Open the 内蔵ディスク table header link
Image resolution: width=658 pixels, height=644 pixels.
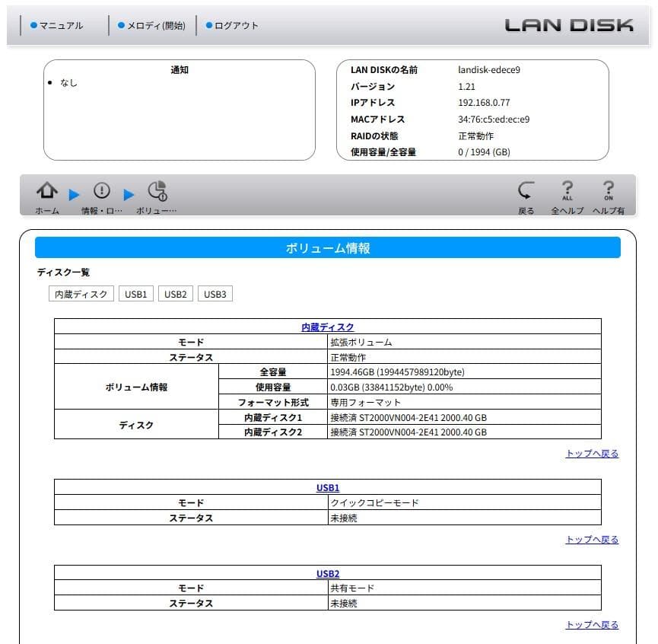pos(327,327)
